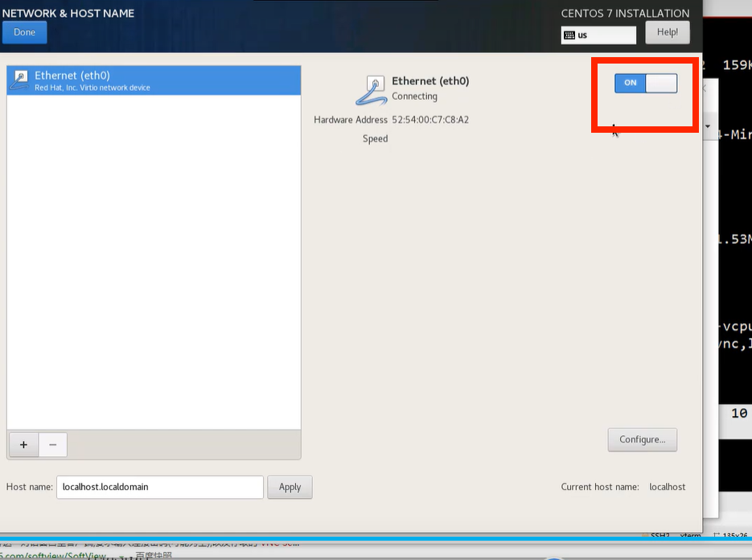This screenshot has height=560, width=752.
Task: Click the Current host name localhost value
Action: (x=667, y=487)
